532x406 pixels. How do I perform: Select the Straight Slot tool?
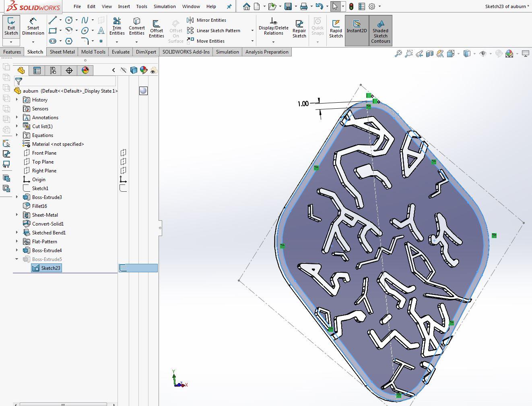click(x=52, y=41)
